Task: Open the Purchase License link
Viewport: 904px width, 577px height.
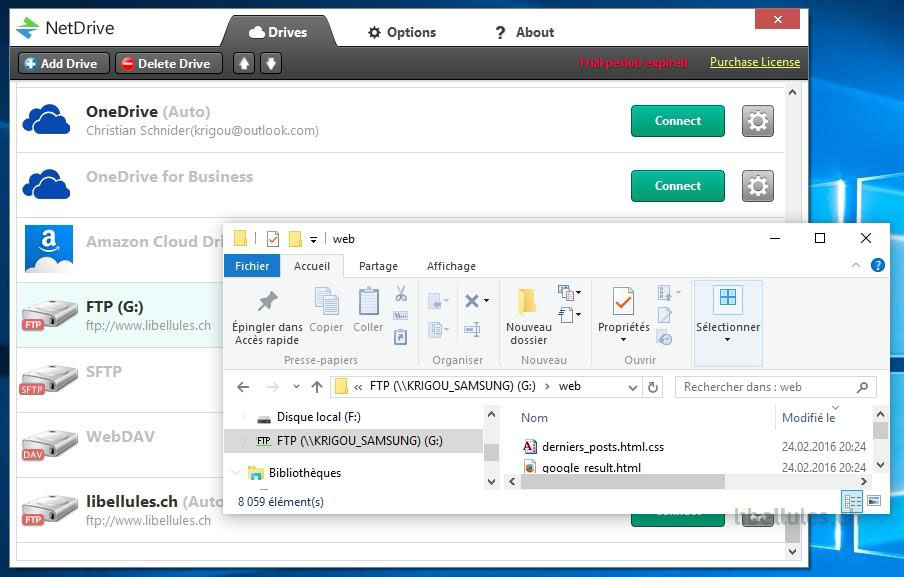Action: 755,62
